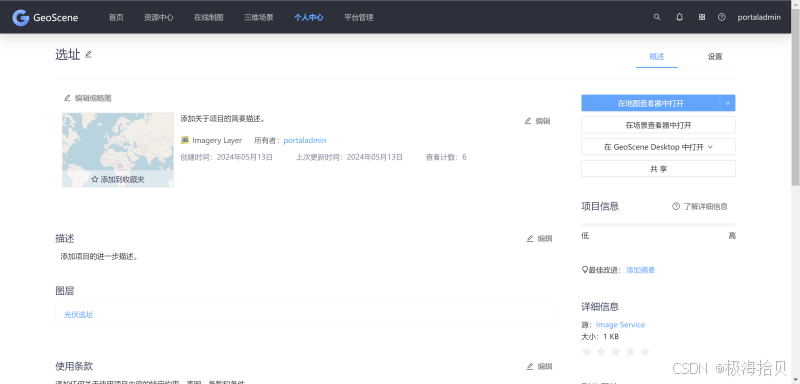The height and width of the screenshot is (384, 800).
Task: Open 资源中心 in navigation bar
Action: click(159, 17)
